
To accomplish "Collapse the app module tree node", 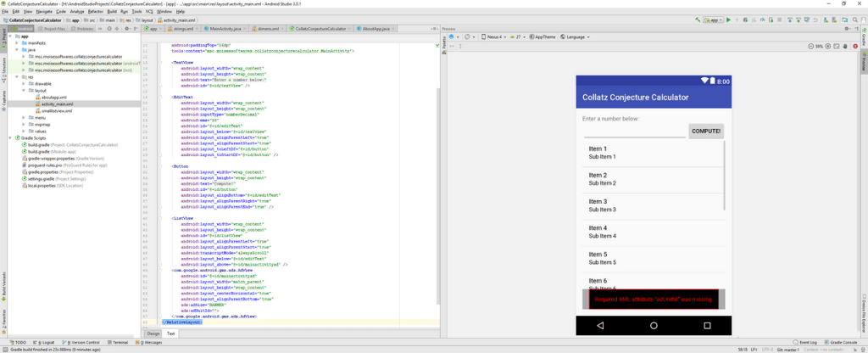I will pos(10,36).
